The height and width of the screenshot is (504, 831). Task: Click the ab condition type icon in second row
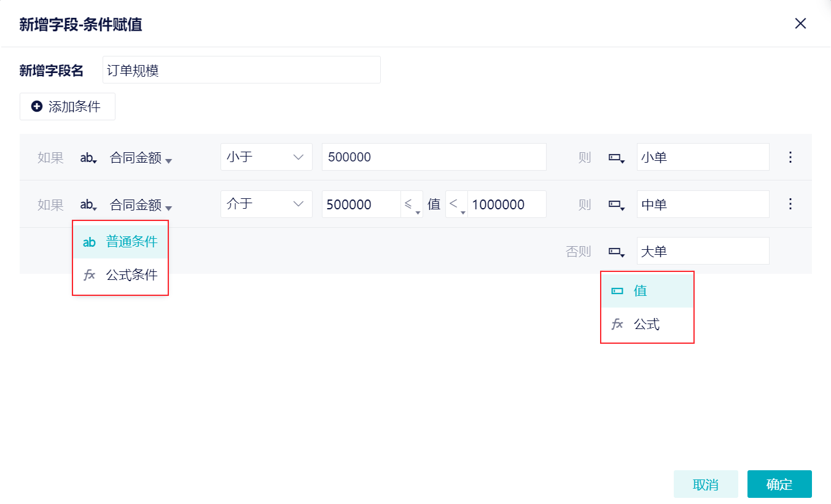pyautogui.click(x=89, y=204)
